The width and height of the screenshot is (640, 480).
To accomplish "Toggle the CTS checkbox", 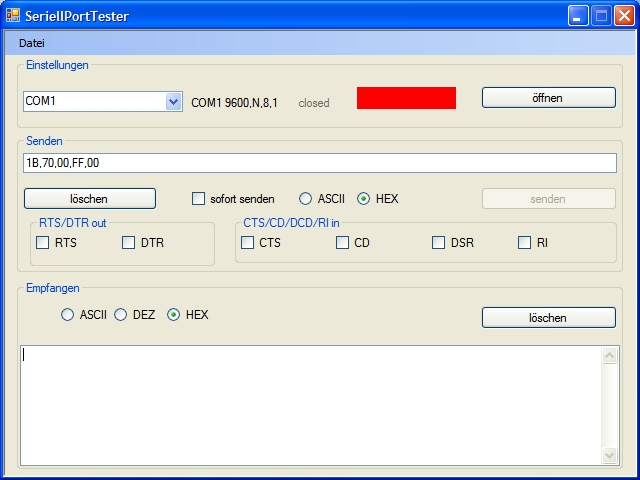I will point(247,242).
